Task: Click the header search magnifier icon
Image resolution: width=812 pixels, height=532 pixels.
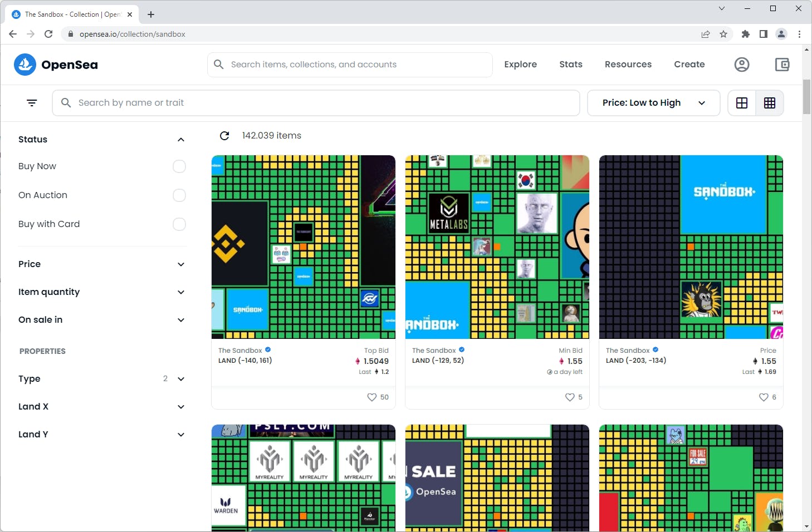Action: (219, 65)
